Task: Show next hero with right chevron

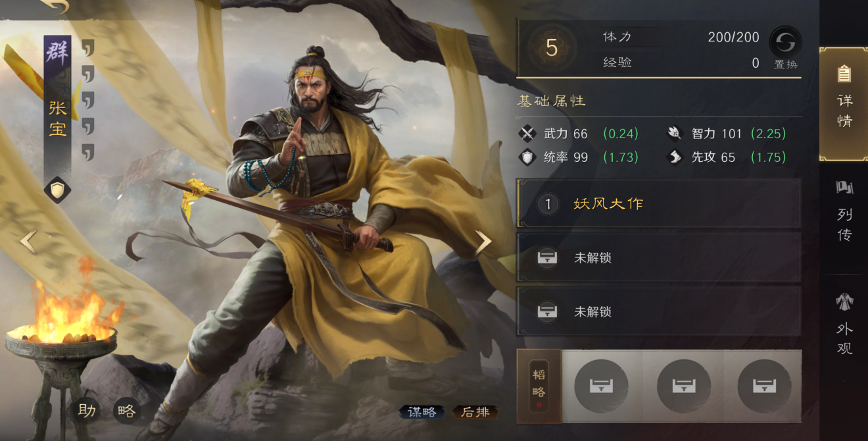Action: (x=483, y=243)
